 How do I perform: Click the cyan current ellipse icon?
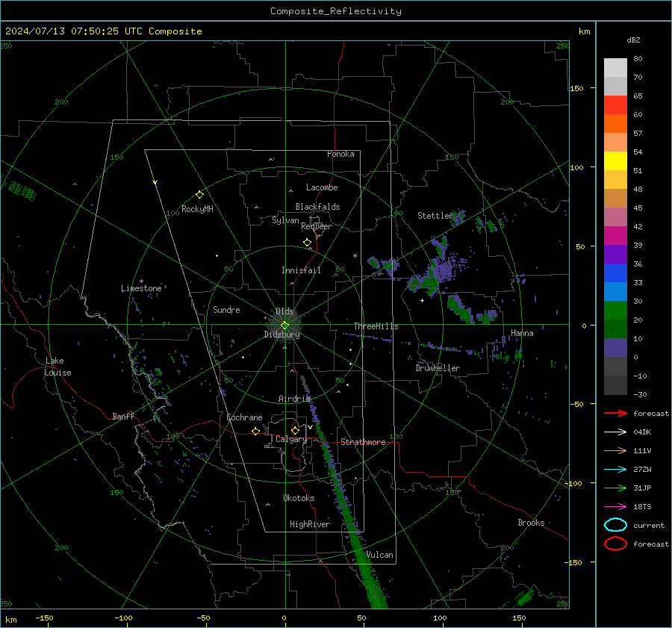coord(615,525)
